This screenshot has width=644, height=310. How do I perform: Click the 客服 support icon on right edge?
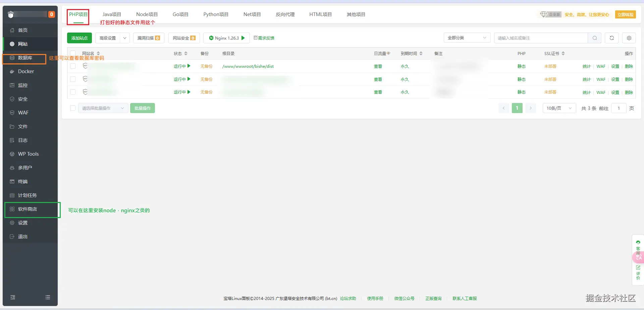coord(638,247)
